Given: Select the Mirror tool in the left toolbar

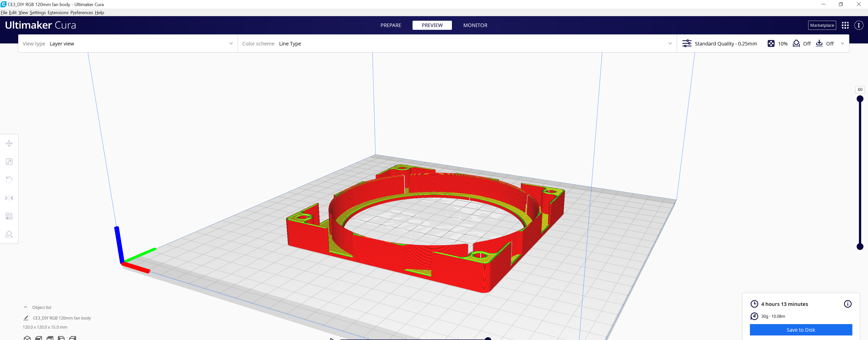Looking at the screenshot, I should click(x=9, y=198).
